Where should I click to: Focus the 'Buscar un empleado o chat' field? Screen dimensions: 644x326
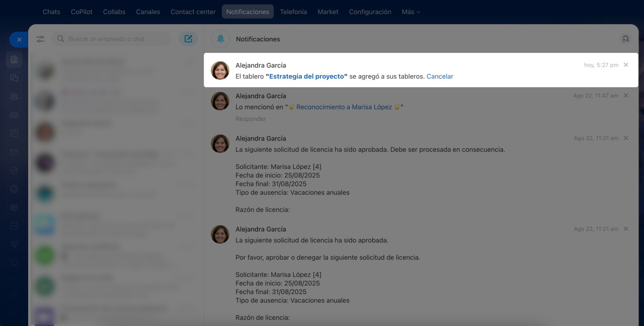pos(116,39)
